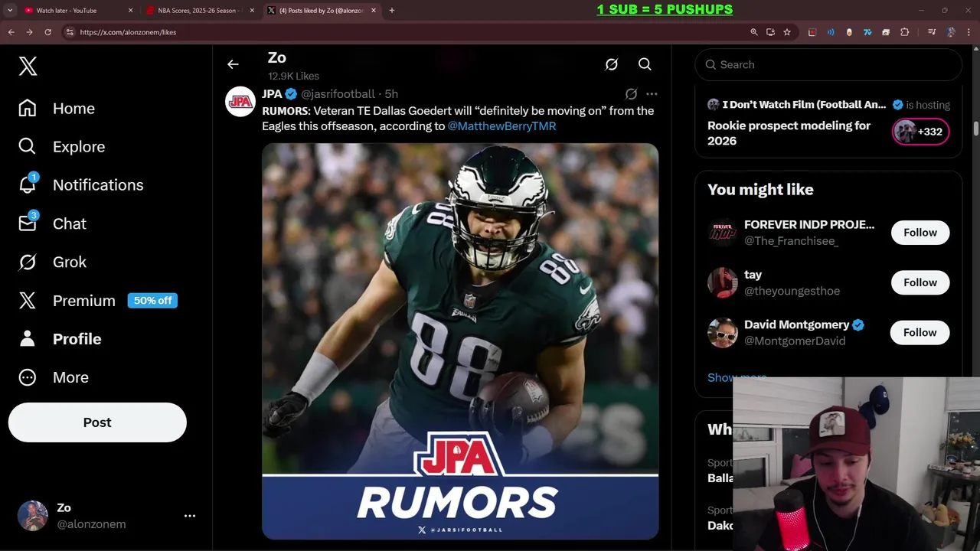Click the 5h timestamp on the JPA post
The image size is (980, 551).
tap(391, 94)
